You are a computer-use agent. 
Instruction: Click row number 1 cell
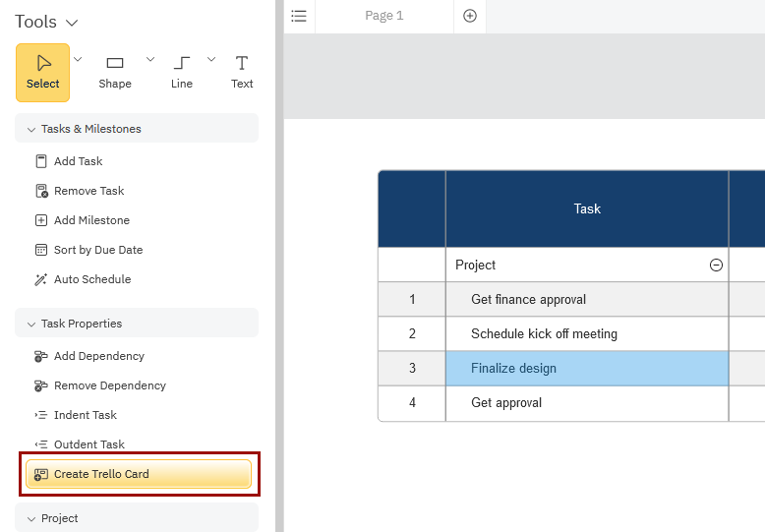(412, 299)
